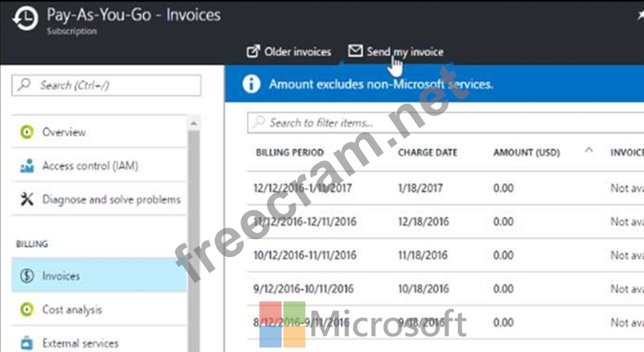Sort by Billing Period column header
Image resolution: width=644 pixels, height=352 pixels.
coord(290,153)
